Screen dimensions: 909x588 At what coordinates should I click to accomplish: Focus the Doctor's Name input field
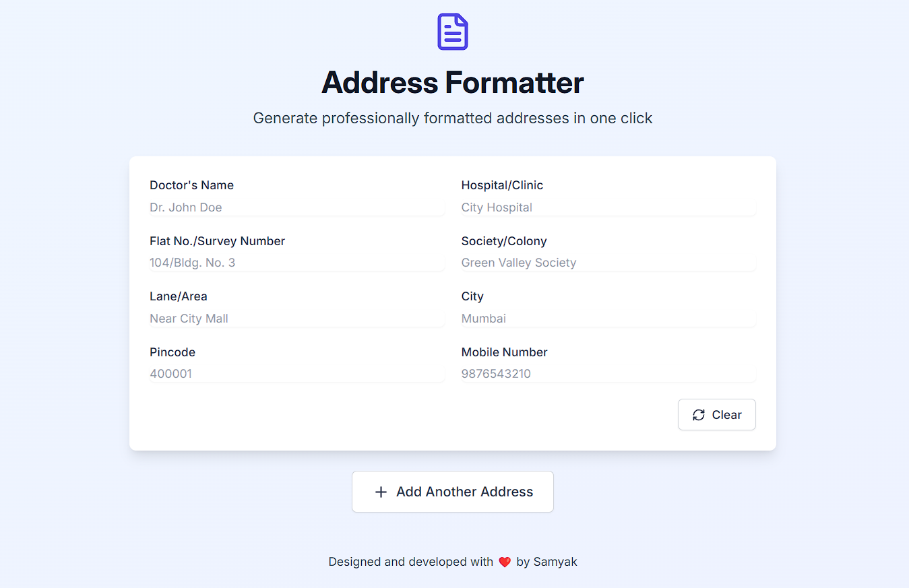pyautogui.click(x=297, y=207)
